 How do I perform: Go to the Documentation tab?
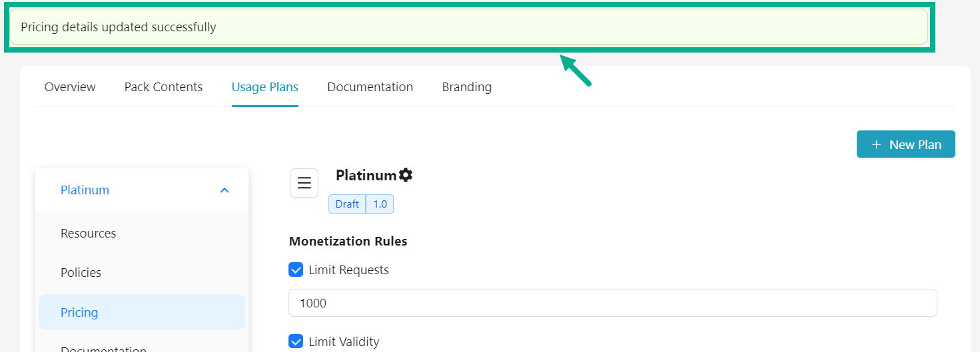point(370,87)
